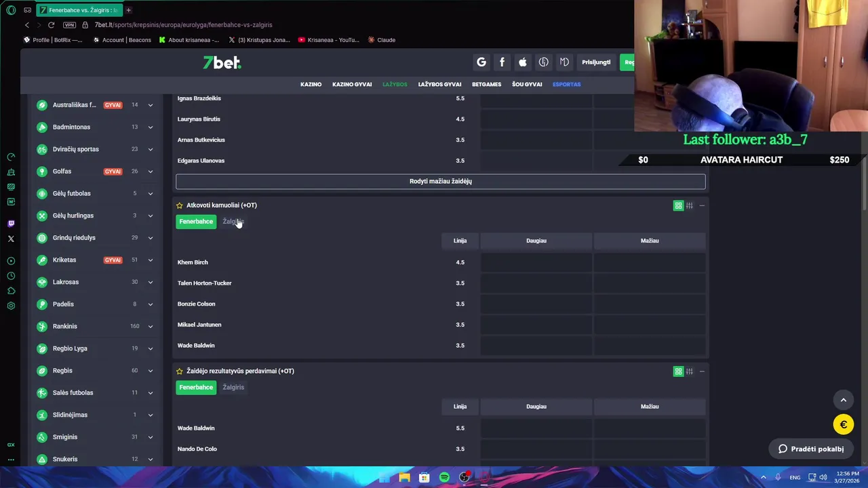Expand the Badmintonas sport chevron
The width and height of the screenshot is (868, 488).
coord(151,127)
